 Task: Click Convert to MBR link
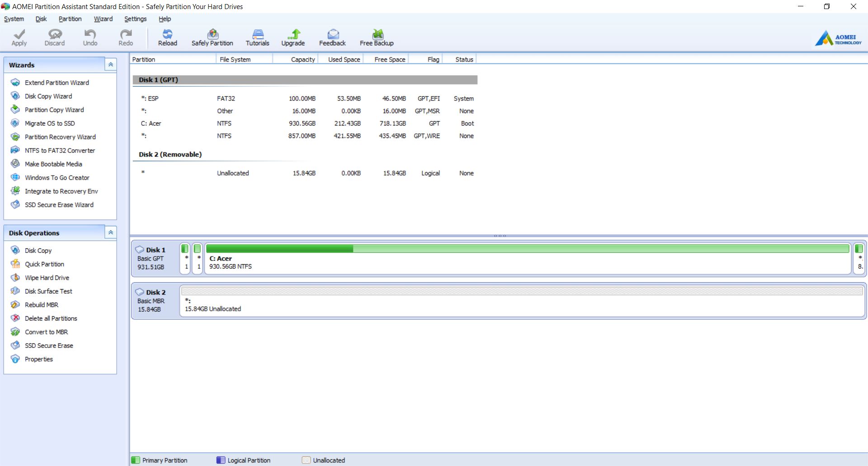pos(46,332)
